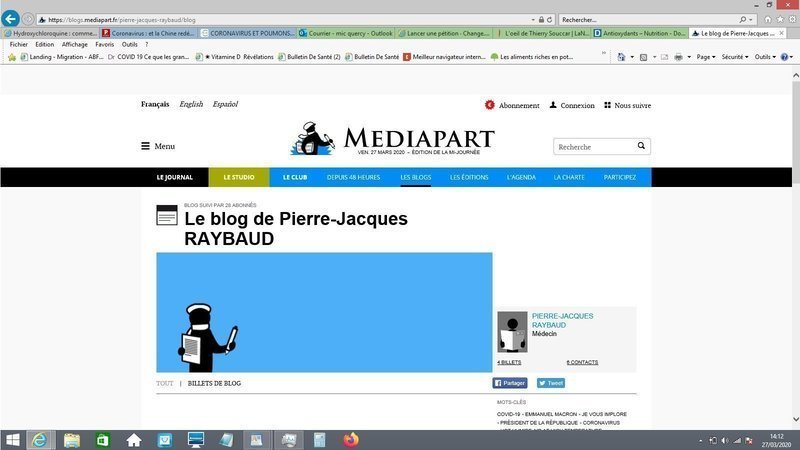Expand the Sécurité toolbar dropdown
The width and height of the screenshot is (800, 450).
click(x=736, y=57)
